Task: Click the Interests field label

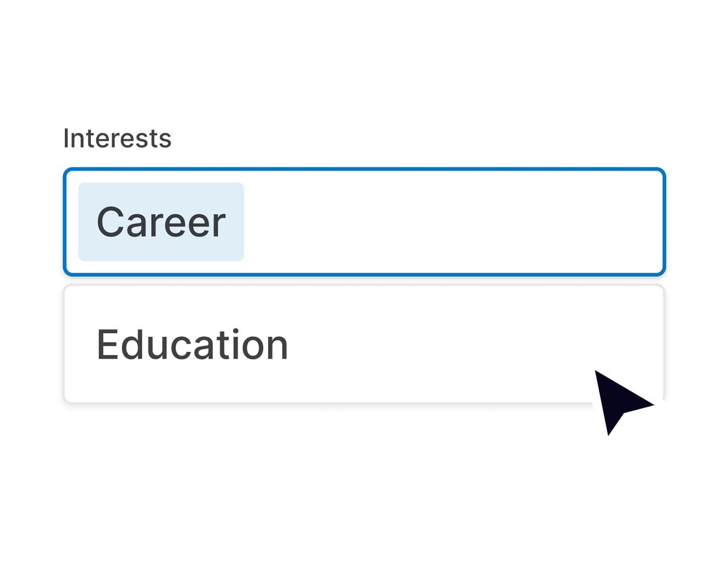Action: coord(117,138)
